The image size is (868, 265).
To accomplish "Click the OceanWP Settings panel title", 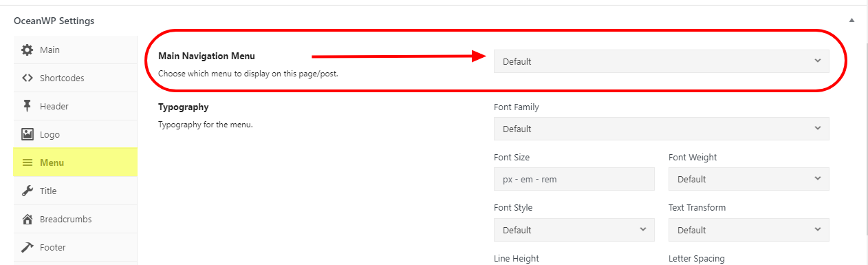I will [54, 21].
